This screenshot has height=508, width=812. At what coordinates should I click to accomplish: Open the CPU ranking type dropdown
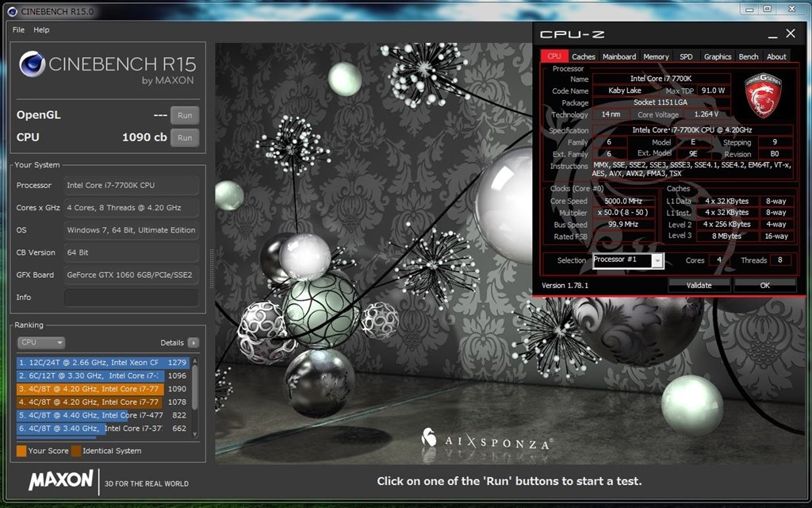41,343
